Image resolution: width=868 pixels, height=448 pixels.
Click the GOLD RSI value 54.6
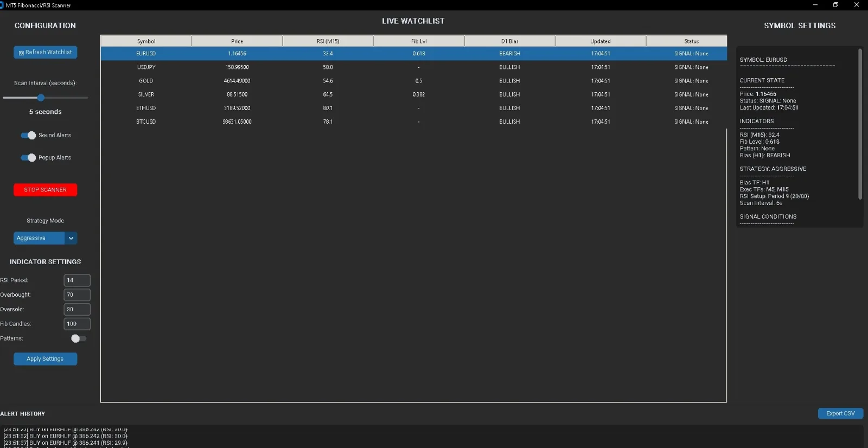(328, 81)
